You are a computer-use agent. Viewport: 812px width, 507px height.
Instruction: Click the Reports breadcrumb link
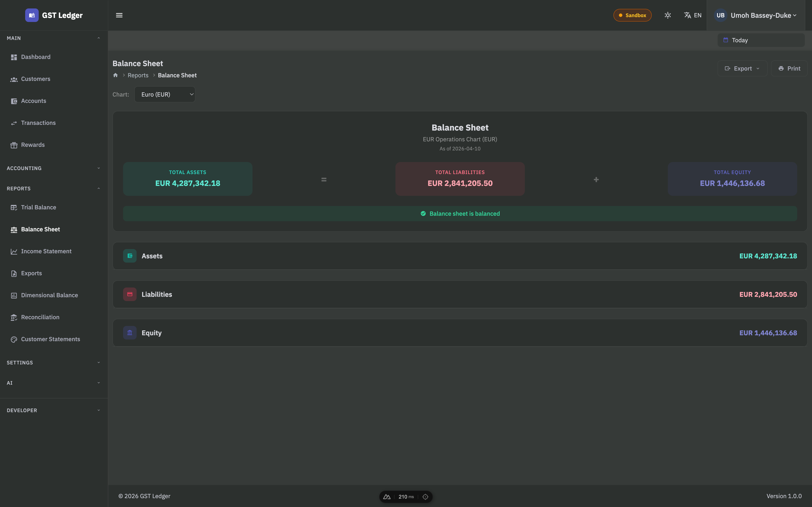138,75
